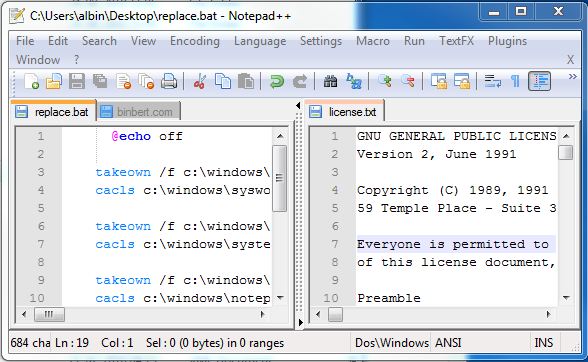
Task: Open the Search menu
Action: (x=99, y=41)
